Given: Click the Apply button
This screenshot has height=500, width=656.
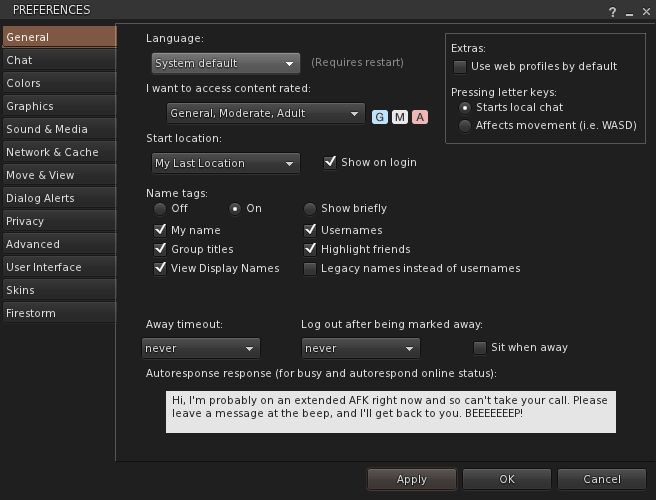Looking at the screenshot, I should [x=411, y=479].
